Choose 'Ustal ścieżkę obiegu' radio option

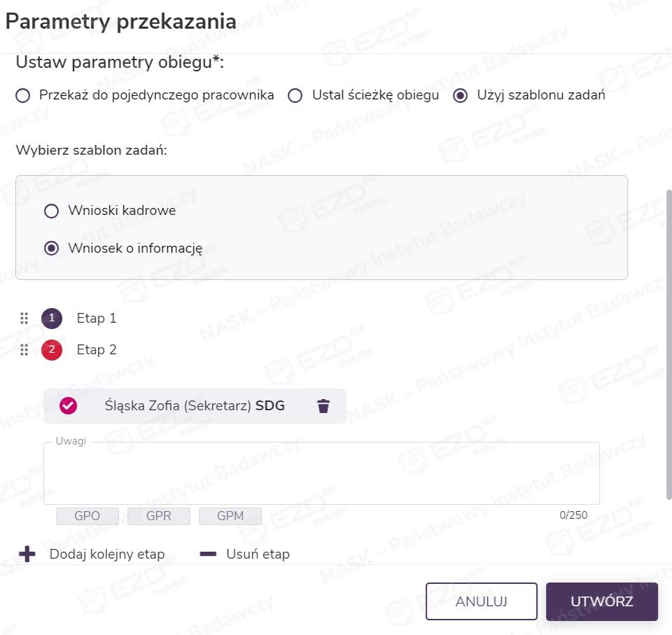coord(295,96)
